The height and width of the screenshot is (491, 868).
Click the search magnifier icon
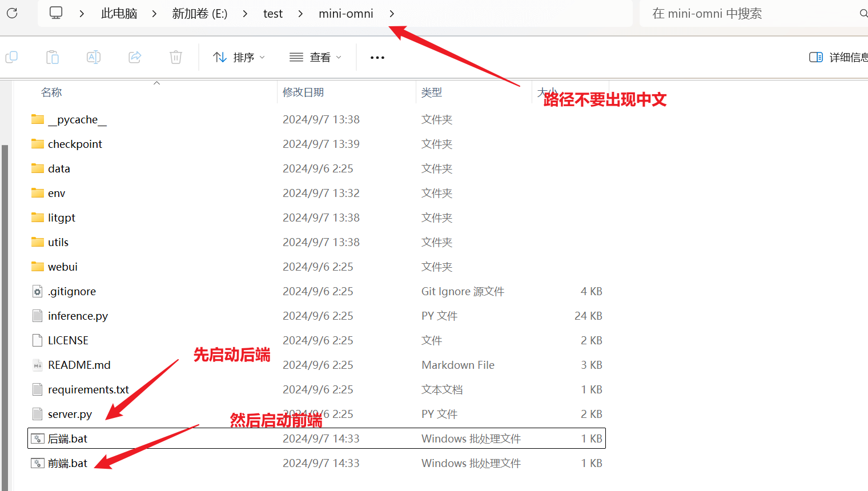point(863,13)
